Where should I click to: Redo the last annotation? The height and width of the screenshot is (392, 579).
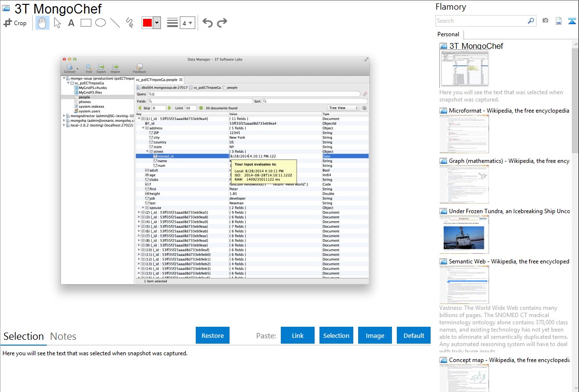(222, 23)
